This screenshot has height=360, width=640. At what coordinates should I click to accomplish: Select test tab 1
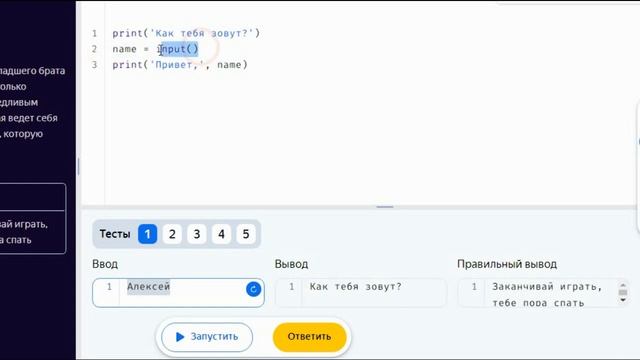147,234
